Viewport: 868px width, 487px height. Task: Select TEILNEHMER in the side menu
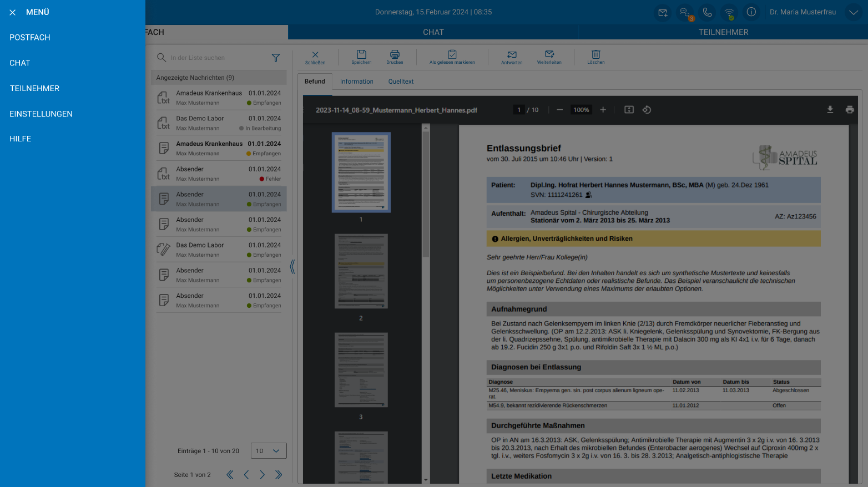click(x=34, y=88)
